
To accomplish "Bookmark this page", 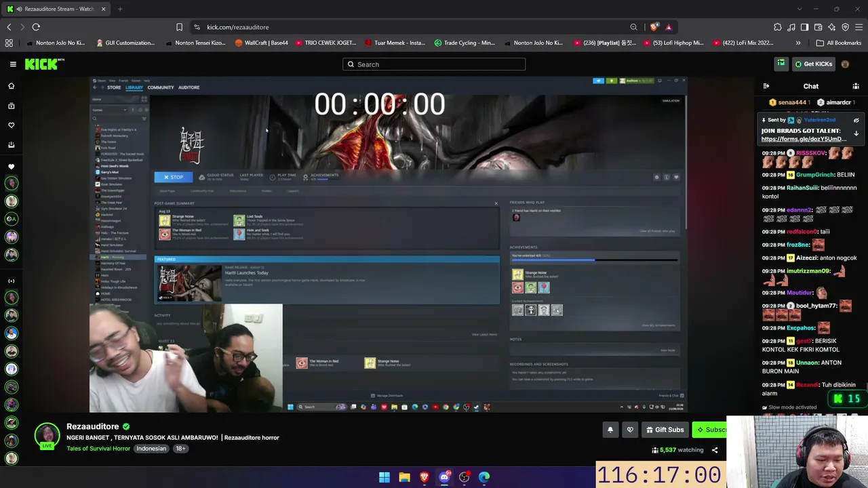I will click(x=179, y=27).
